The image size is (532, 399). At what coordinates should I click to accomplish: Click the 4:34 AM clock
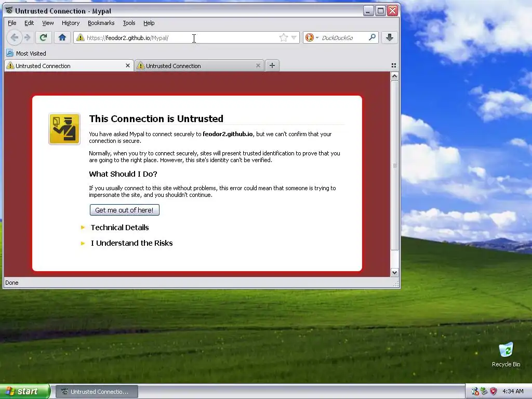pos(513,391)
